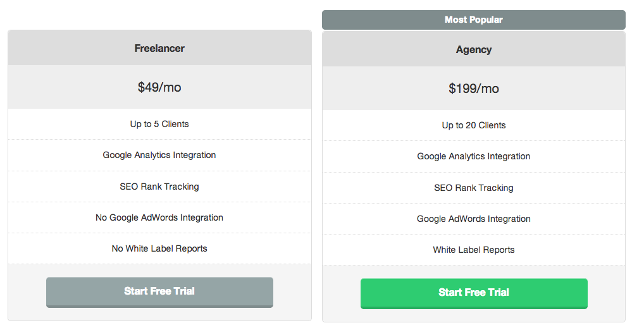Click the Up to 5 Clients row
Screen dimensions: 644x330
159,124
